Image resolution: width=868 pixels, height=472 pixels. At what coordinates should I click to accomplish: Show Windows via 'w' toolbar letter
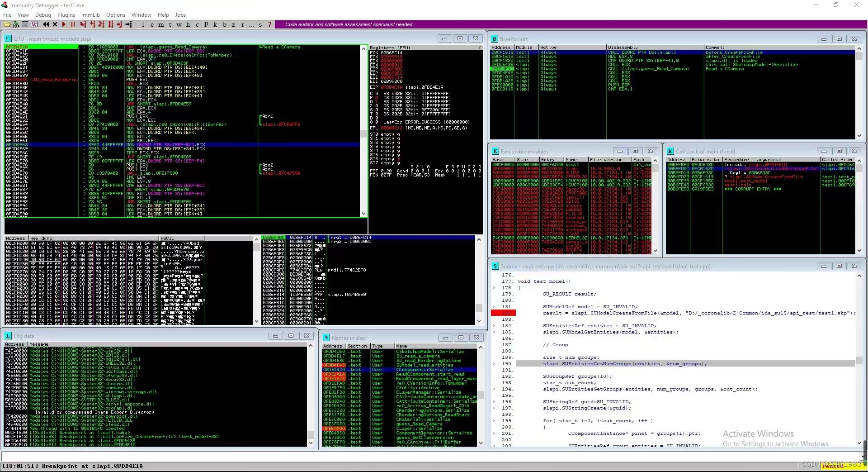179,24
